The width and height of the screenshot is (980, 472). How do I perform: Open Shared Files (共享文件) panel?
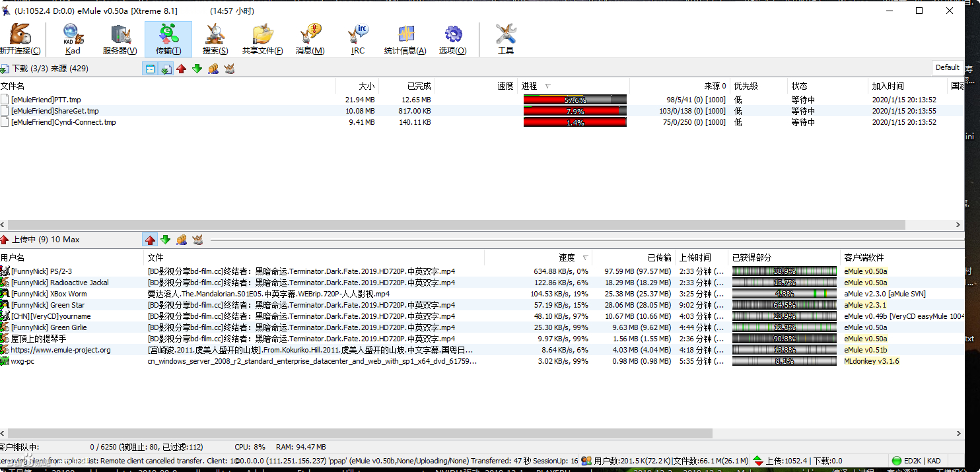coord(263,39)
